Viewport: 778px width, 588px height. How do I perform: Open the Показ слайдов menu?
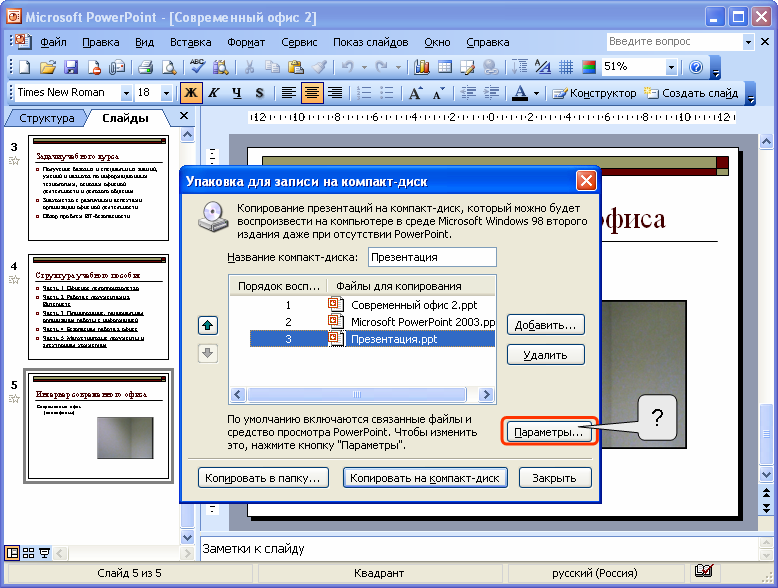[371, 42]
